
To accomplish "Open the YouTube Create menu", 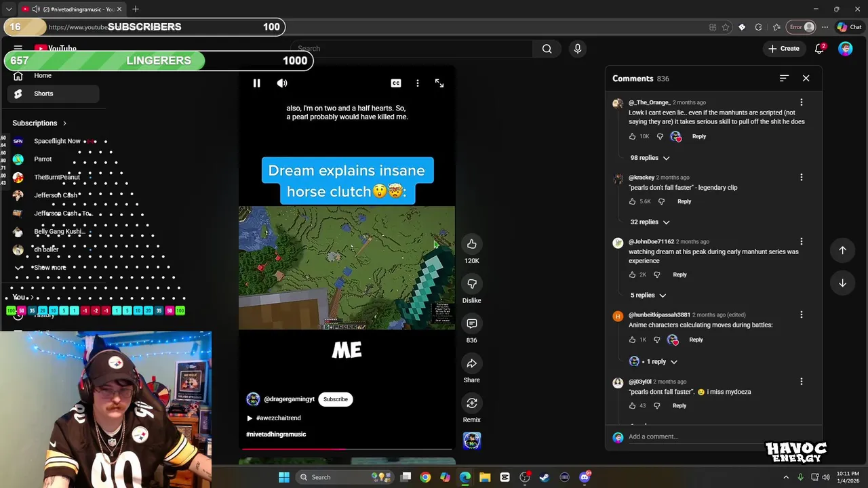I will [784, 49].
